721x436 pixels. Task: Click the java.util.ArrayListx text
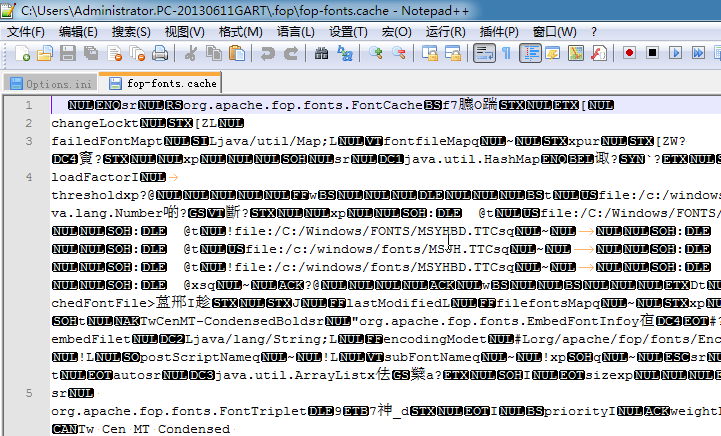pos(295,375)
